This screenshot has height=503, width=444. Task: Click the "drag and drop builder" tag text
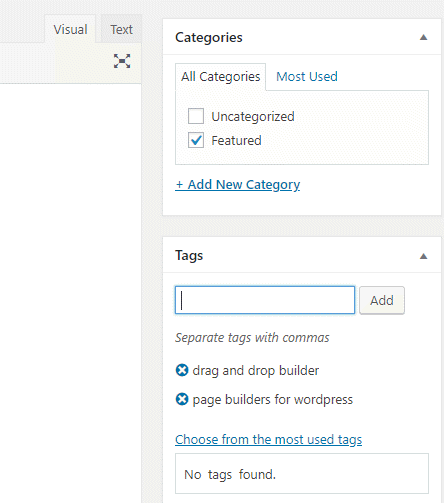[256, 370]
